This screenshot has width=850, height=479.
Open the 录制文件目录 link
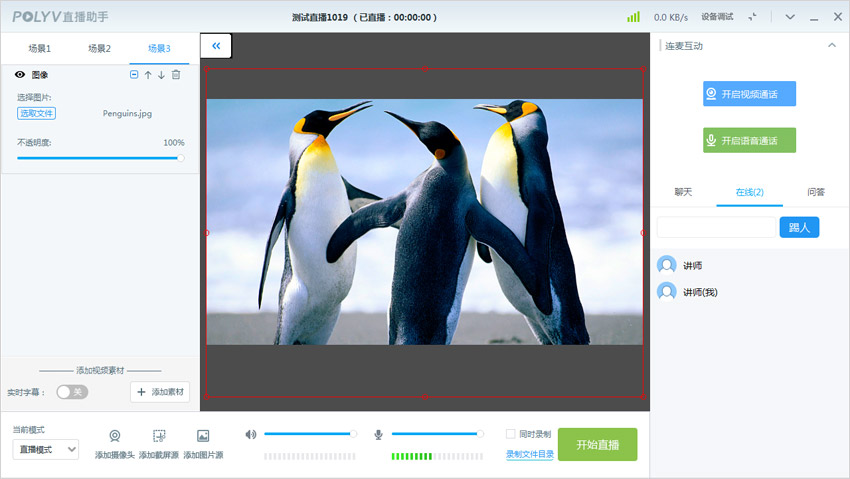[530, 454]
